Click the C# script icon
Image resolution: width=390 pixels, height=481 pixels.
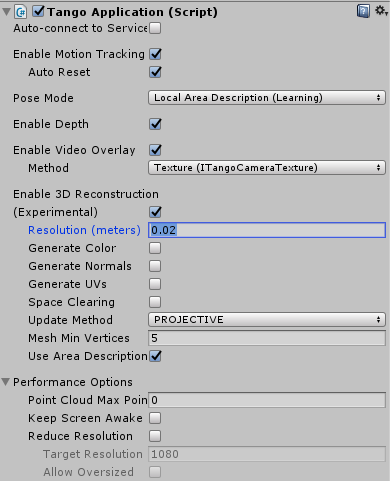click(x=21, y=12)
